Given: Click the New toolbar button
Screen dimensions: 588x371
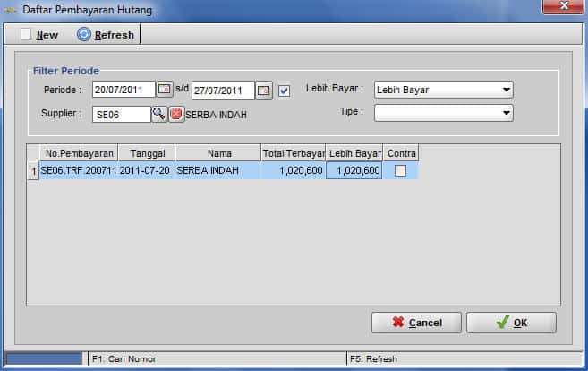Looking at the screenshot, I should 39,35.
